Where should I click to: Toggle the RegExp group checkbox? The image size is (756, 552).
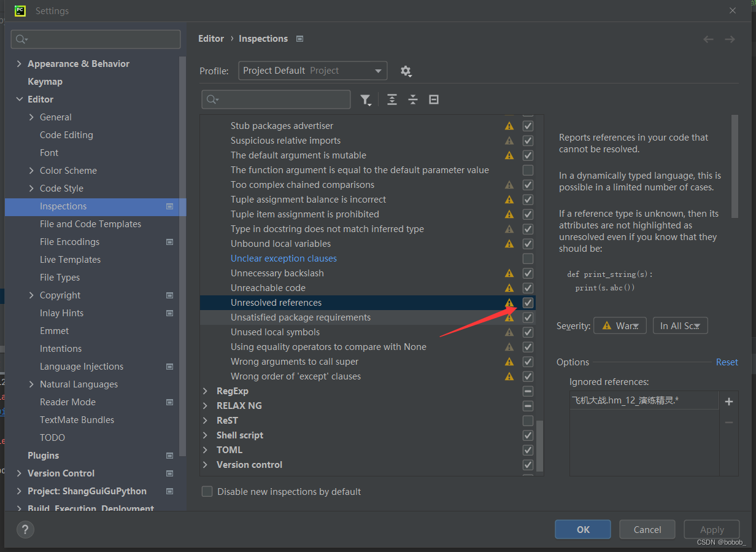(528, 391)
